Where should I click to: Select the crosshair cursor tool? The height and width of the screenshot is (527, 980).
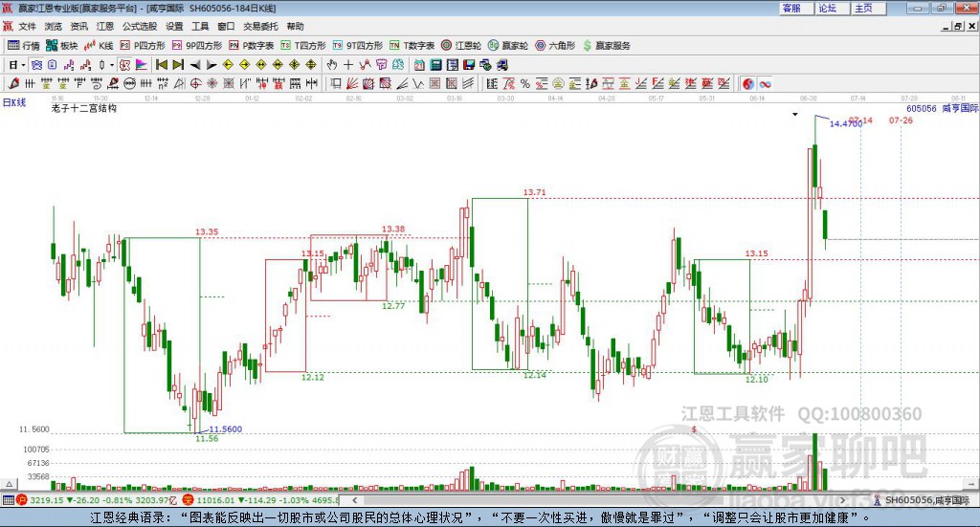pyautogui.click(x=348, y=65)
